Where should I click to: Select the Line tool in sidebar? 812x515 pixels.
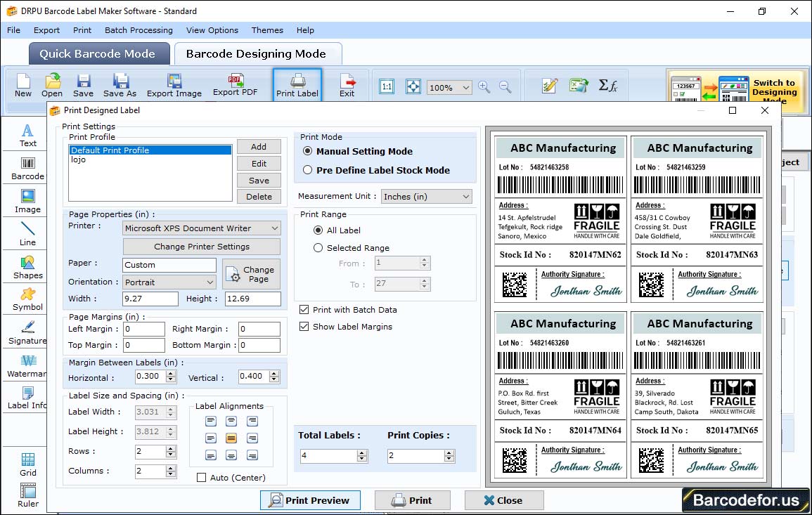coord(28,235)
